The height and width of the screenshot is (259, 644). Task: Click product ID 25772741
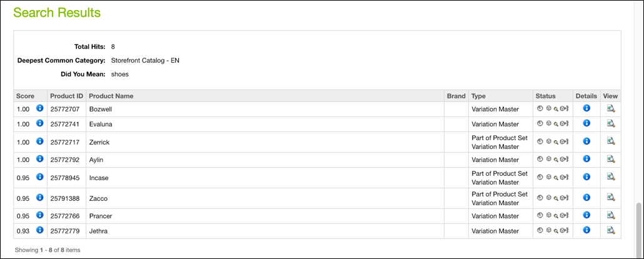coord(65,124)
